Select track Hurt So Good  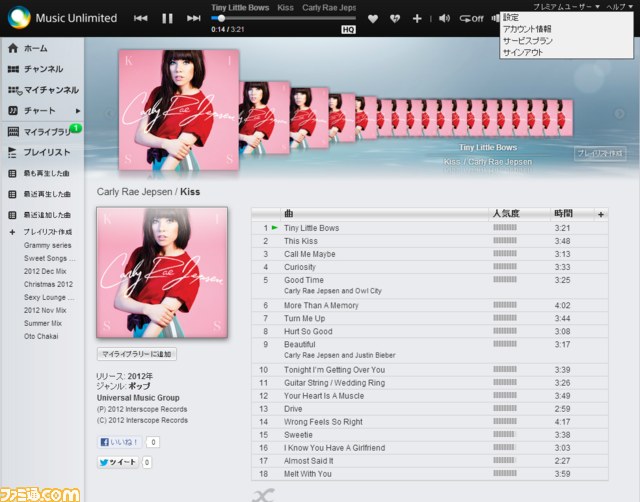pos(308,331)
